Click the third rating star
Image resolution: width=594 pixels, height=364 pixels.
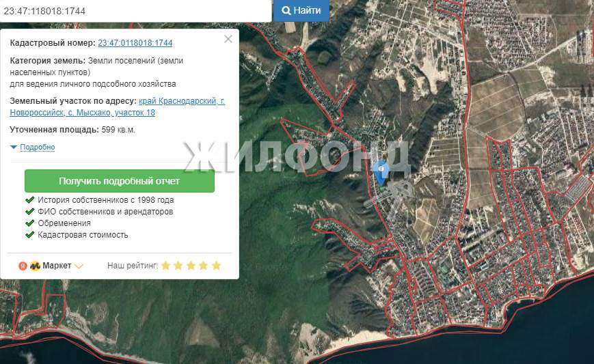pyautogui.click(x=191, y=266)
